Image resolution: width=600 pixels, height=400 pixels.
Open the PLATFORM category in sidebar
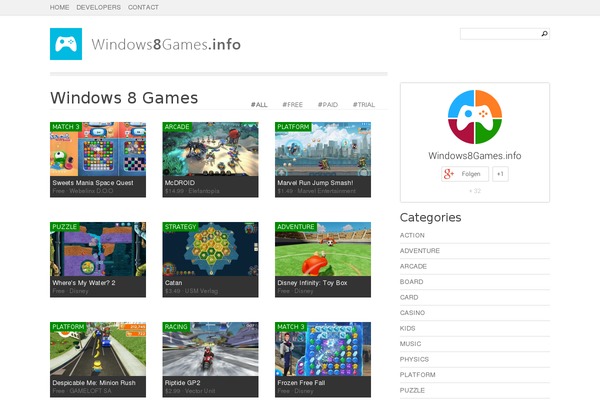click(417, 375)
